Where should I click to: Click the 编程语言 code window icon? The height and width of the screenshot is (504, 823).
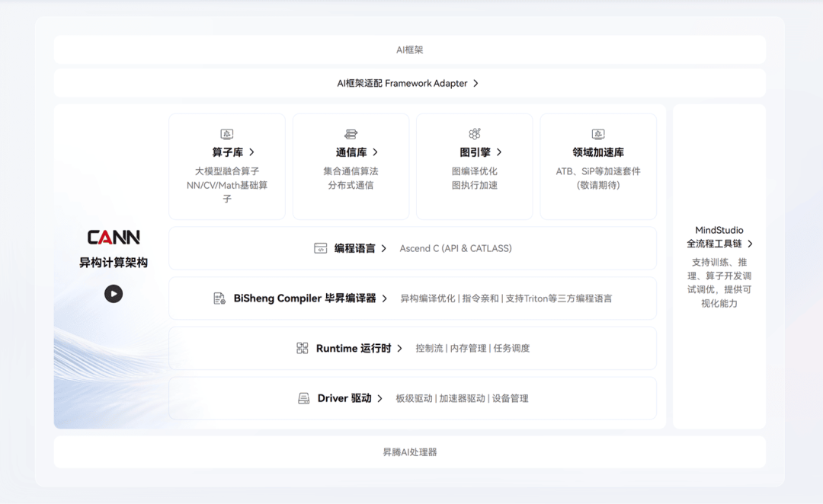(x=320, y=248)
